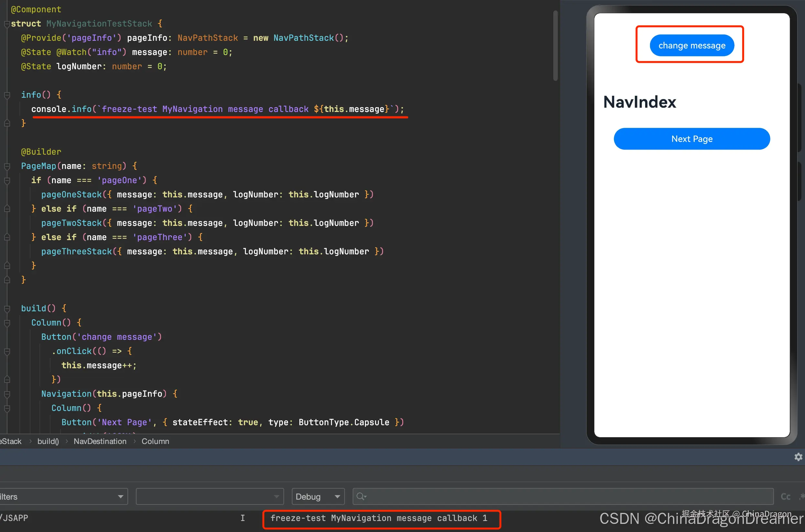Open the Debug log level dropdown
This screenshot has height=532, width=805.
pos(318,497)
